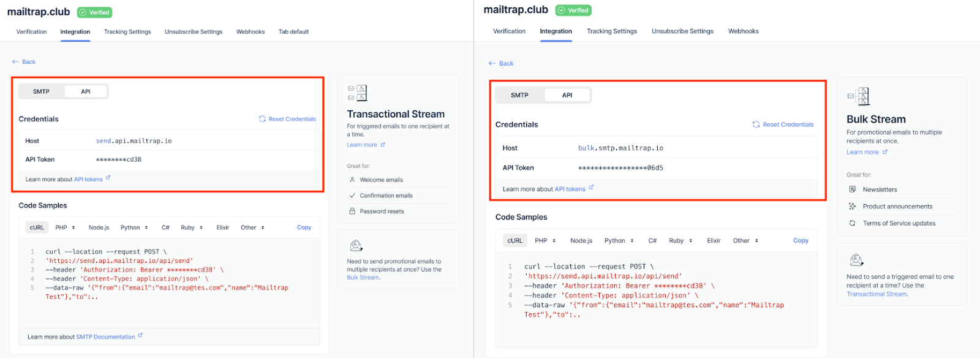Select cURL code sample in the Transactional view
Screen dimensions: 980x358
click(x=37, y=227)
